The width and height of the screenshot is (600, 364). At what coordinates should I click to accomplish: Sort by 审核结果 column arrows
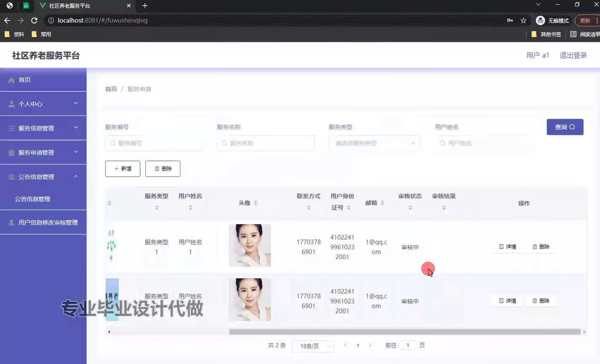tap(444, 208)
